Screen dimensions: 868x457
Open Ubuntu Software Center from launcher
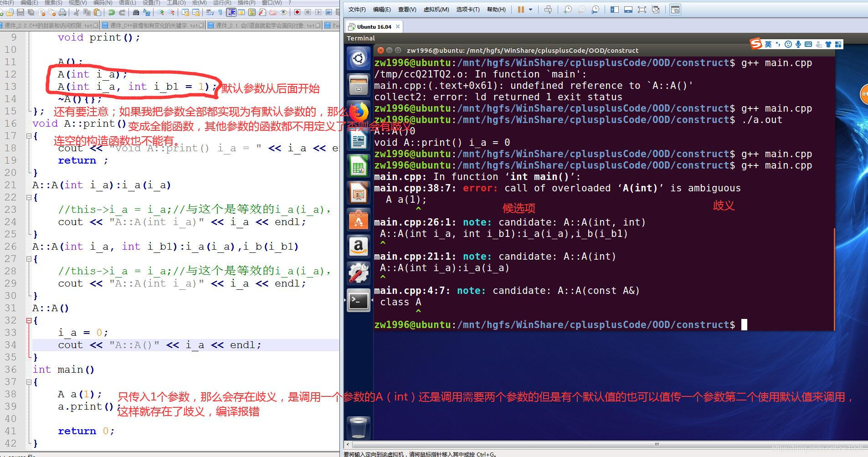coord(359,220)
